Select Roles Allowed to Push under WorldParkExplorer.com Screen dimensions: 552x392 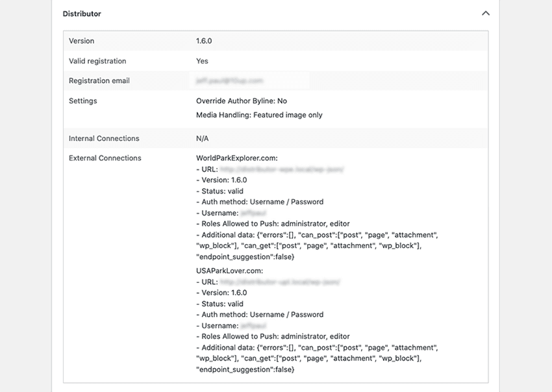tap(273, 224)
